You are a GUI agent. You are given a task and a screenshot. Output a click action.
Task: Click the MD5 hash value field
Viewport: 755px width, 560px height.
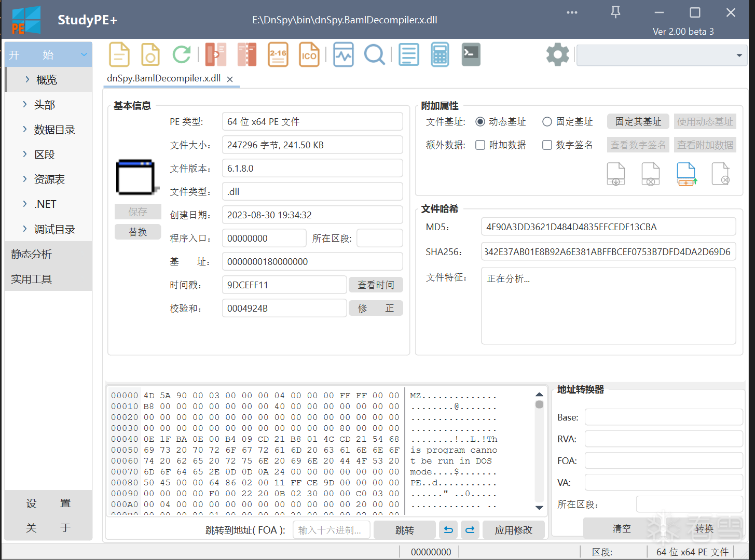(x=608, y=227)
